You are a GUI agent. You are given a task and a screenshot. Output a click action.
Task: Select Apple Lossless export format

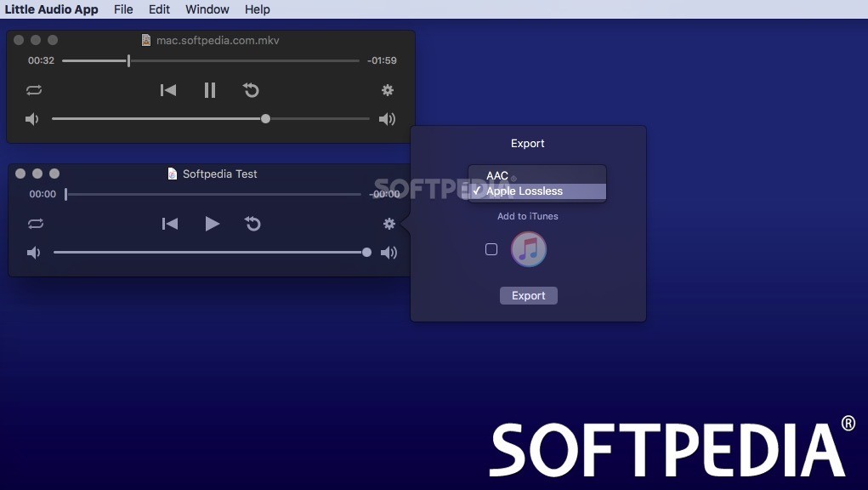[537, 191]
